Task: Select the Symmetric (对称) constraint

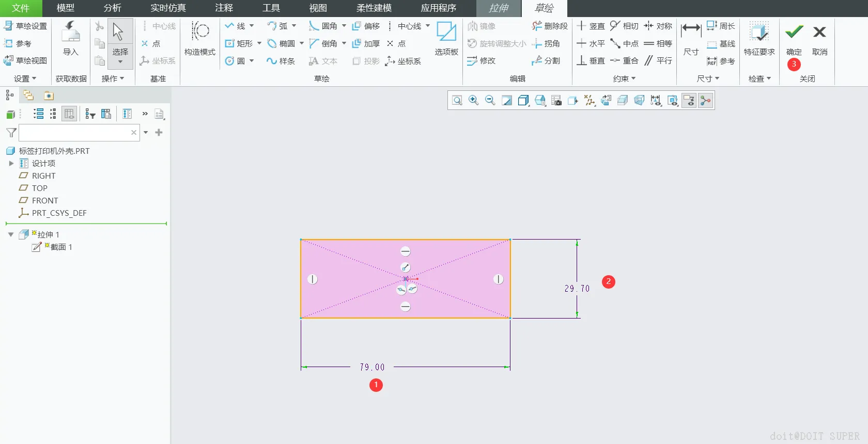Action: point(658,26)
